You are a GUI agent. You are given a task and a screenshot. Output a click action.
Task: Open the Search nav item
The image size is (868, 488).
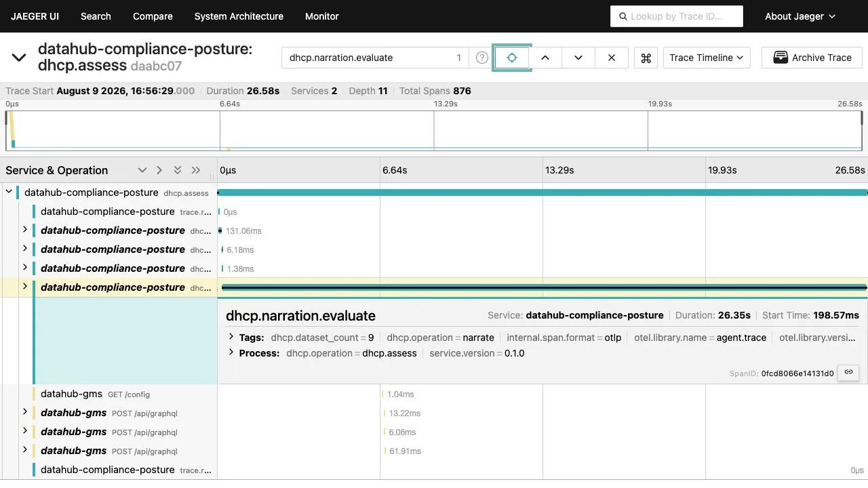click(96, 16)
